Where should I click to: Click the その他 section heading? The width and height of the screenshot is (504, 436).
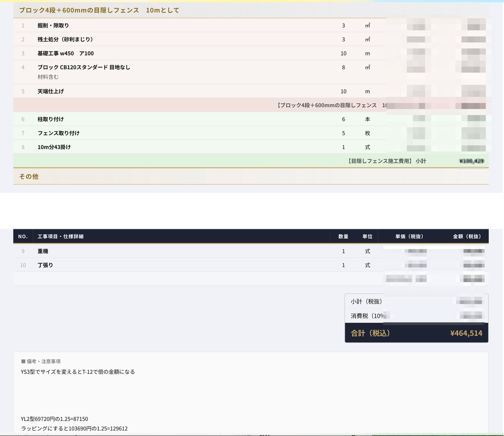point(29,176)
